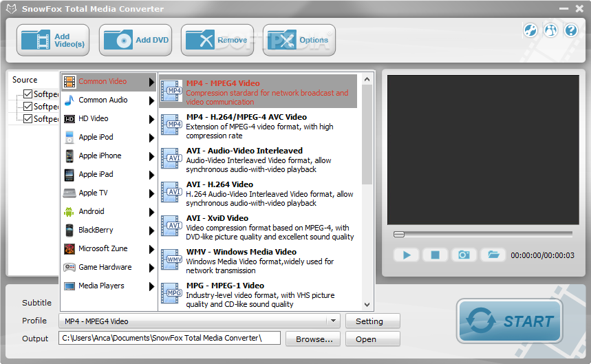Select the Apple iPhone category
The image size is (591, 364).
pos(109,156)
